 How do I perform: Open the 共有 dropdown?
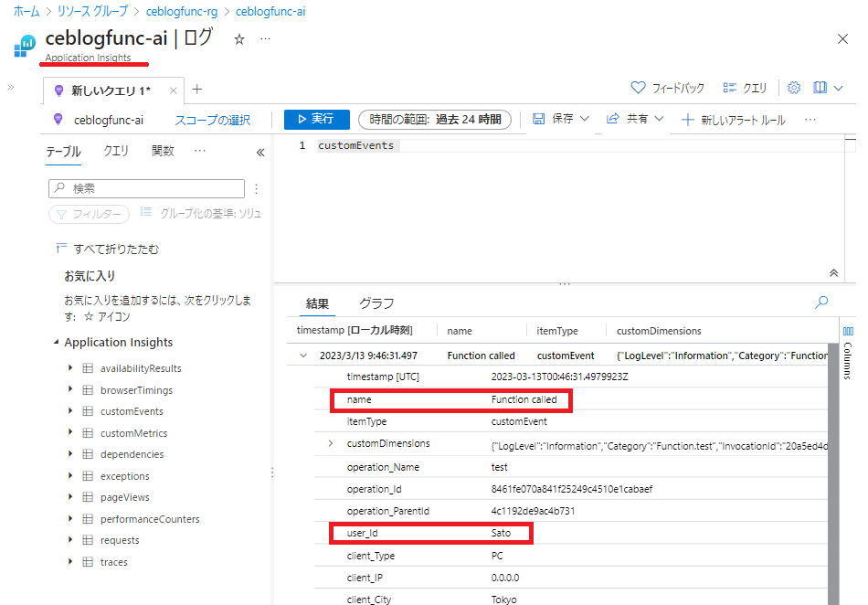635,119
